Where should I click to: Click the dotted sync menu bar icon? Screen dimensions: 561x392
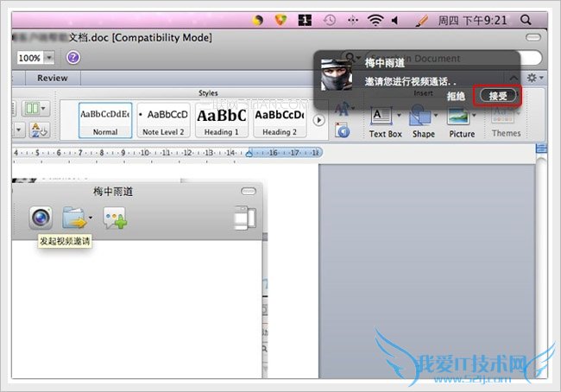point(353,21)
